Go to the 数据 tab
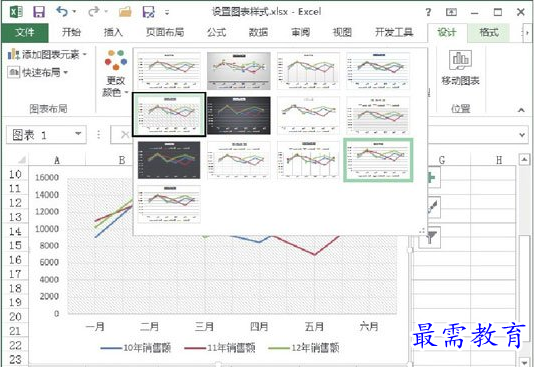Viewport: 534px width, 367px height. [x=258, y=32]
